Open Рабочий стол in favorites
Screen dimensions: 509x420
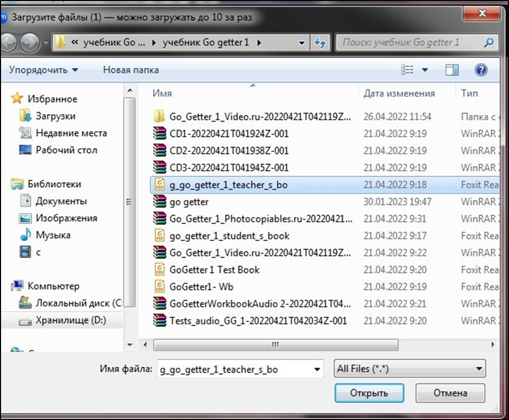[58, 150]
